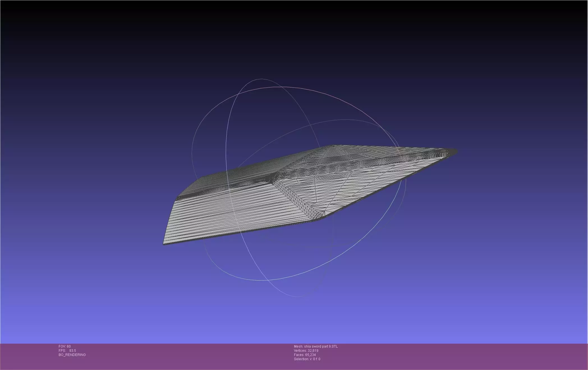Screen dimensions: 588x370
Task: Click the 'BO_RENDERING' label
Action: [72, 355]
